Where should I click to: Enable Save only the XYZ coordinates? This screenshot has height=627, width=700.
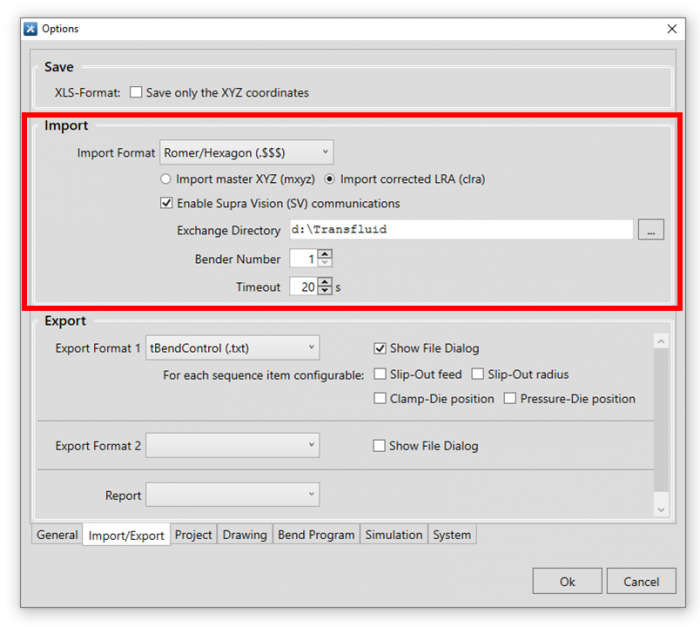[135, 93]
